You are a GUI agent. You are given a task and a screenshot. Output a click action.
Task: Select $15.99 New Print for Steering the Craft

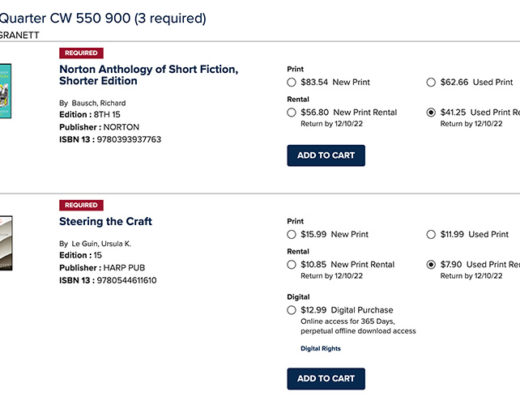tap(291, 234)
